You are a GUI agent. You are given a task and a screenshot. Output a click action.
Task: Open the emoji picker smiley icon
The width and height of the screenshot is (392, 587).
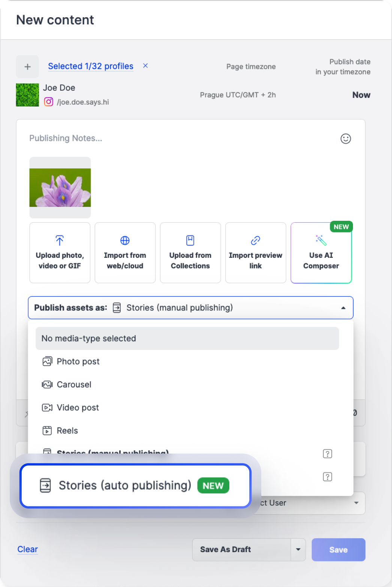[345, 139]
